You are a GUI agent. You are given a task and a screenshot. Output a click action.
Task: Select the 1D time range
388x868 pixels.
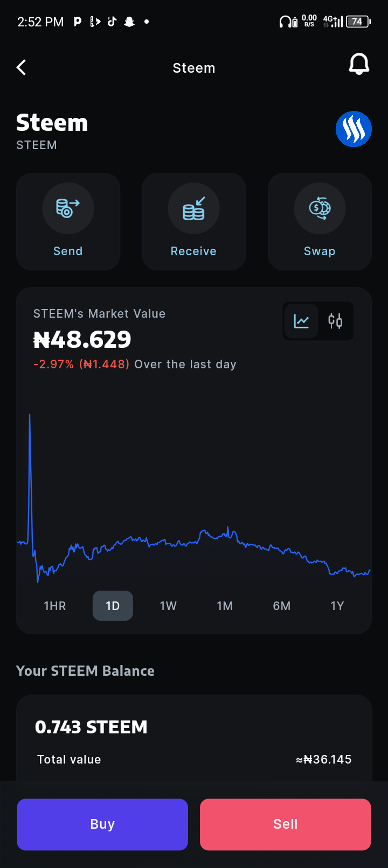[113, 606]
